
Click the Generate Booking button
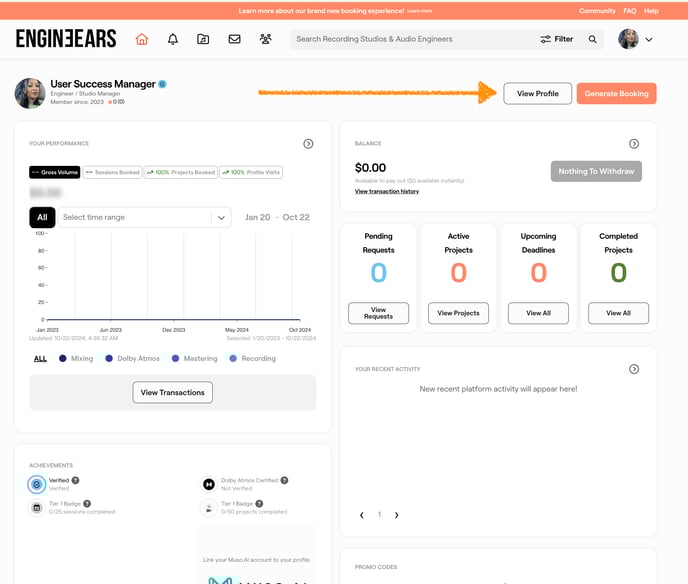[x=616, y=93]
